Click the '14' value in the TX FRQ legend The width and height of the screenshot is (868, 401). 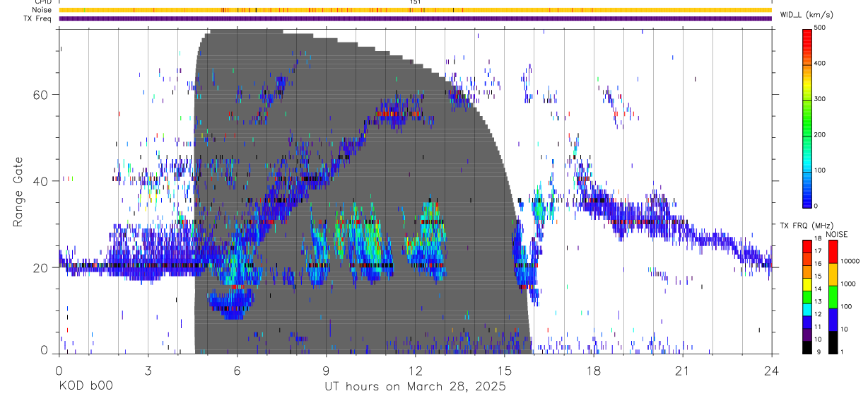tap(819, 289)
